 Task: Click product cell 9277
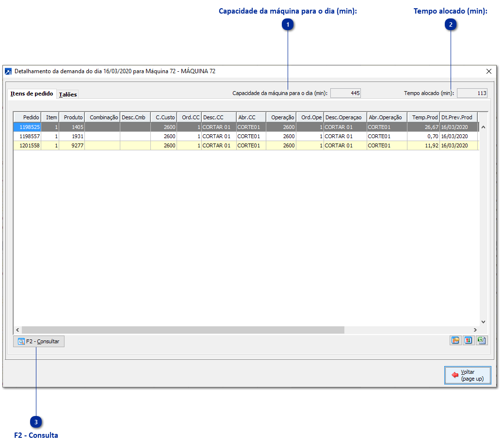coord(72,145)
